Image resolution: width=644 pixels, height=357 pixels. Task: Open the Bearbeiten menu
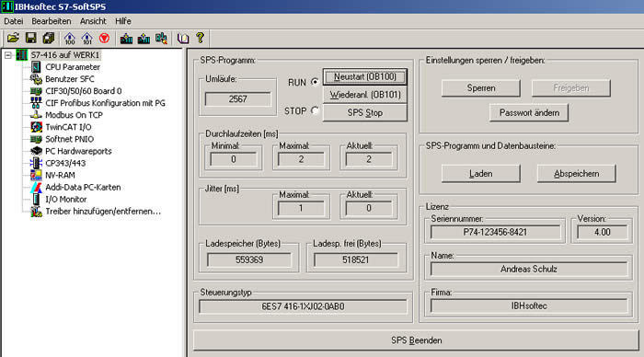coord(52,21)
